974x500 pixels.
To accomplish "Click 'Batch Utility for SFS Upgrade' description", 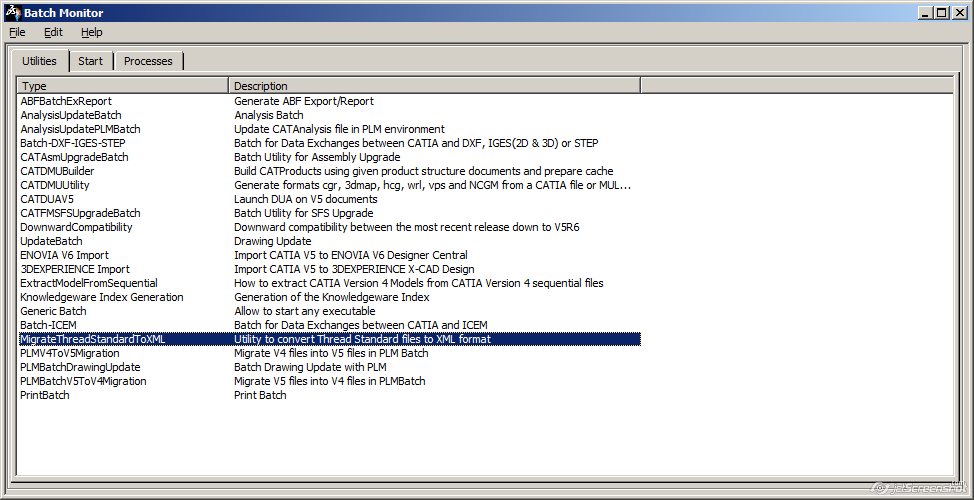I will coord(303,213).
